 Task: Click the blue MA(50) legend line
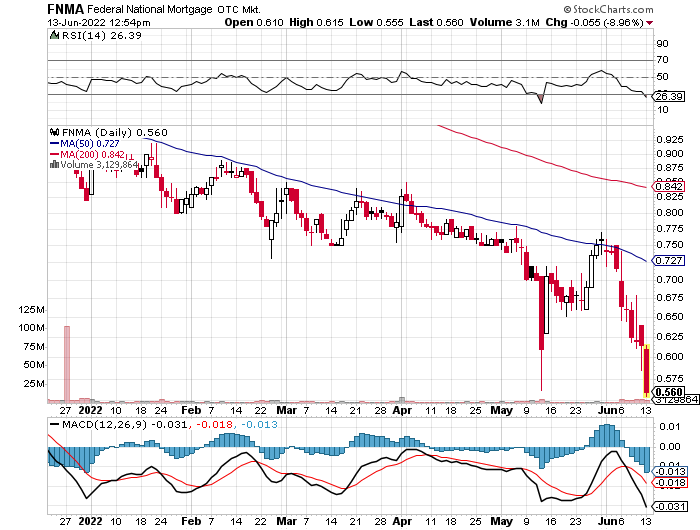(x=54, y=144)
